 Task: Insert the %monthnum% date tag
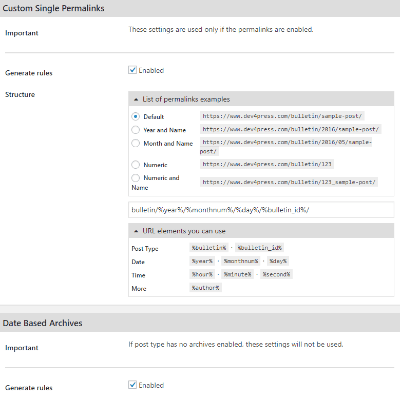coord(241,261)
